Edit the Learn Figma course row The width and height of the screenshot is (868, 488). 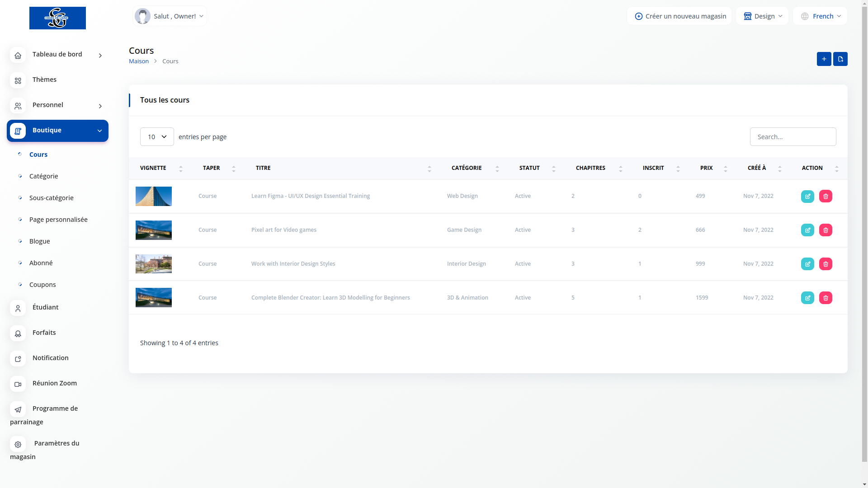(x=807, y=197)
